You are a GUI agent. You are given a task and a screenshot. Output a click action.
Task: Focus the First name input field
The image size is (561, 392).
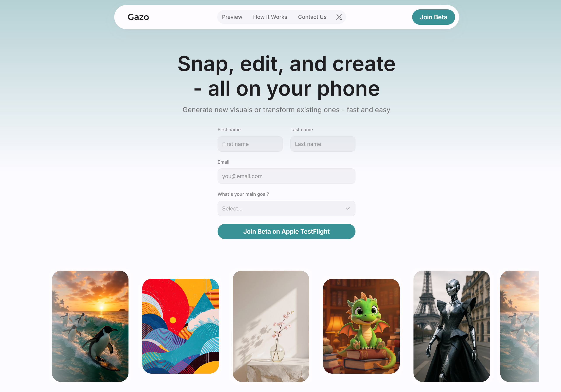click(250, 144)
